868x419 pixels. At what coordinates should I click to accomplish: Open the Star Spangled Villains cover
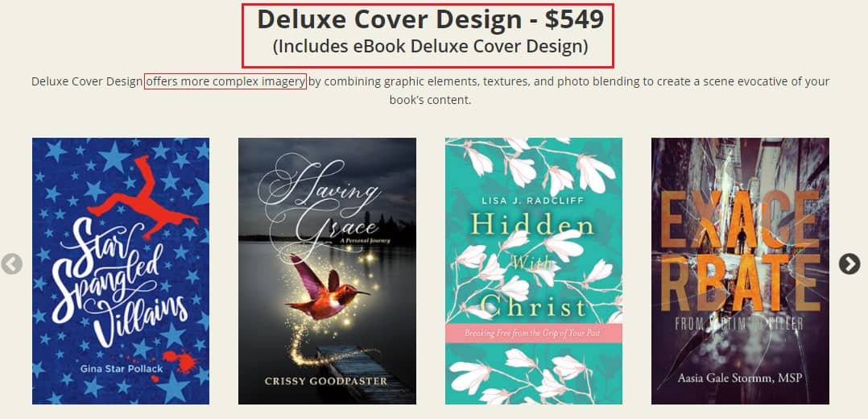coord(121,271)
